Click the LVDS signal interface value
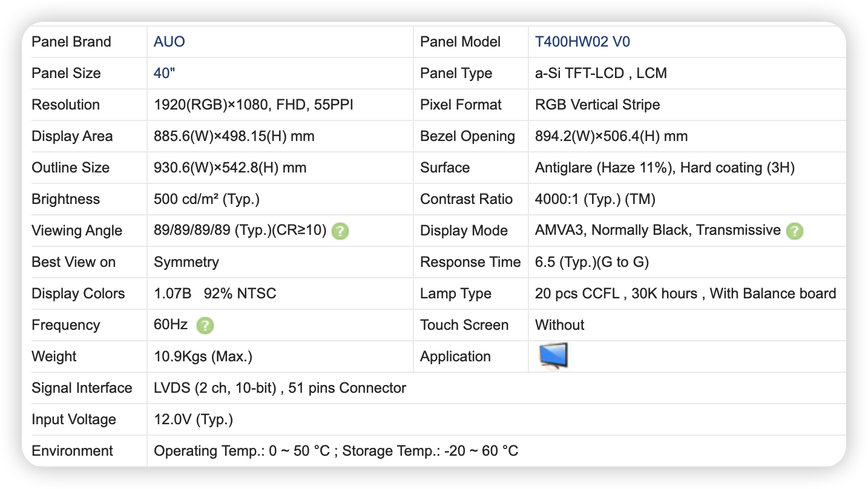868x489 pixels. [x=280, y=388]
